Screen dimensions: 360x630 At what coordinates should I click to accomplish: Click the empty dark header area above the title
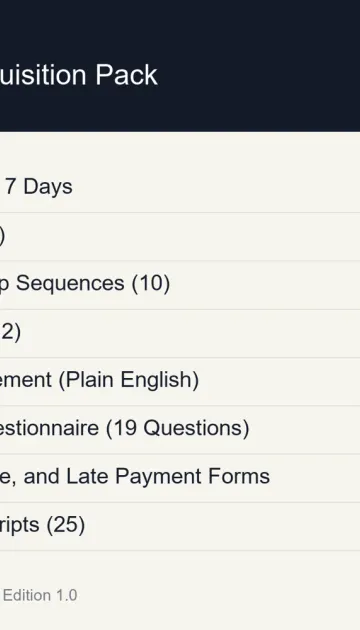coord(180,28)
